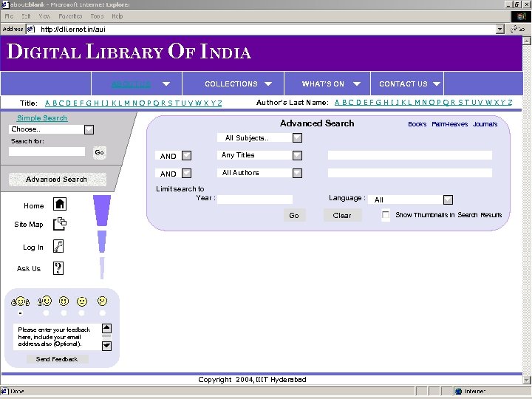Image resolution: width=532 pixels, height=399 pixels.
Task: Click the Ask Us text label
Action: click(x=29, y=268)
